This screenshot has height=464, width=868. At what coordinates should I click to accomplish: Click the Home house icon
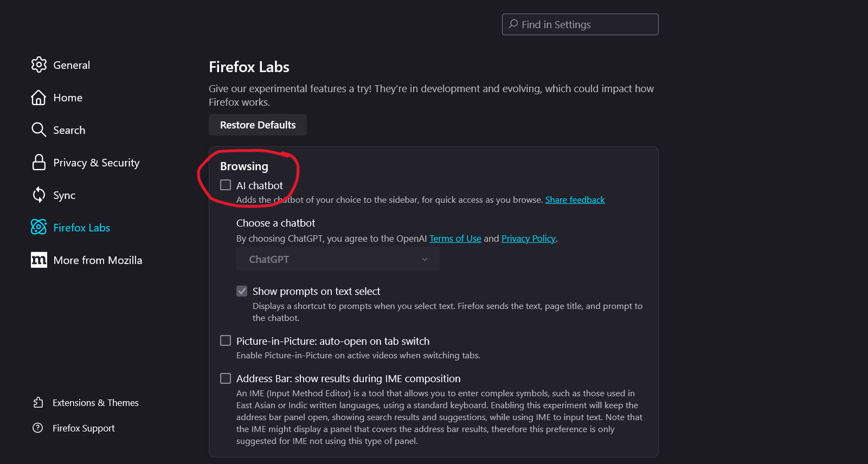39,98
